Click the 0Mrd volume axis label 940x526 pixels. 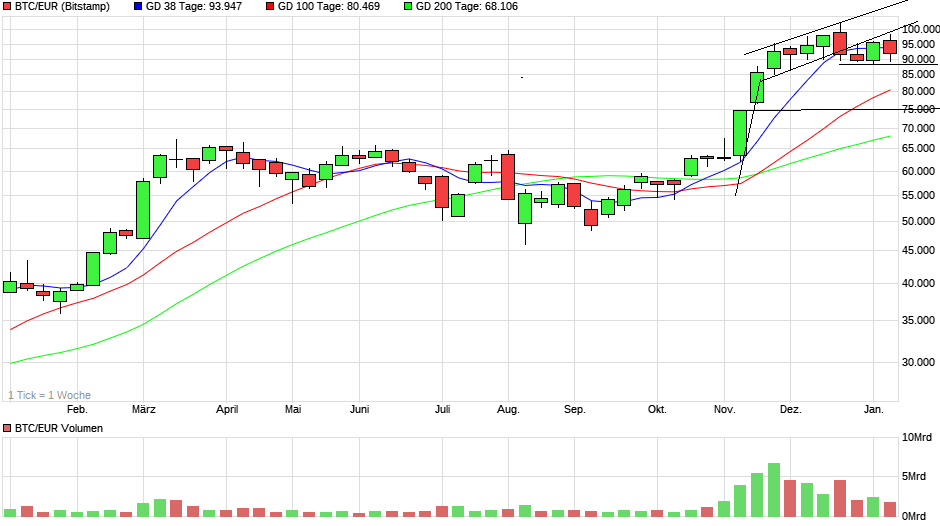pos(914,516)
